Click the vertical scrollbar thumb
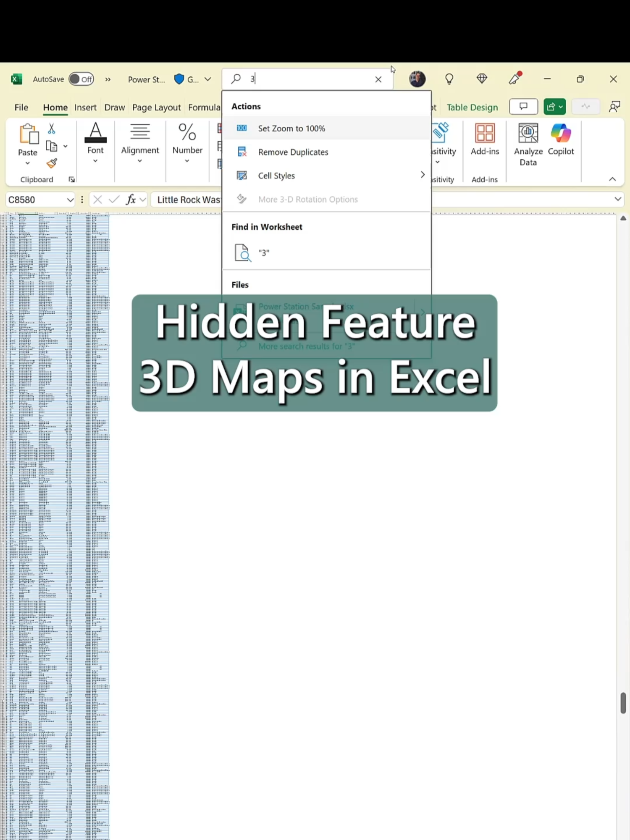 (x=623, y=703)
